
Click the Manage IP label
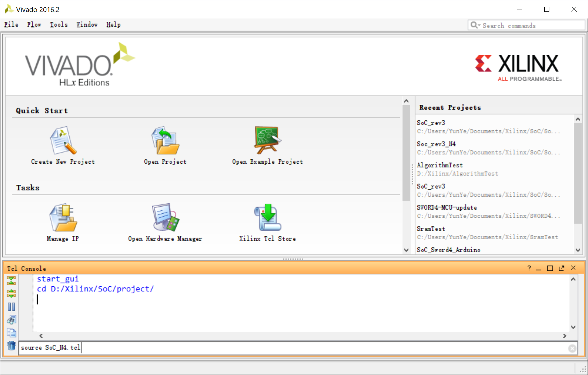coord(63,239)
